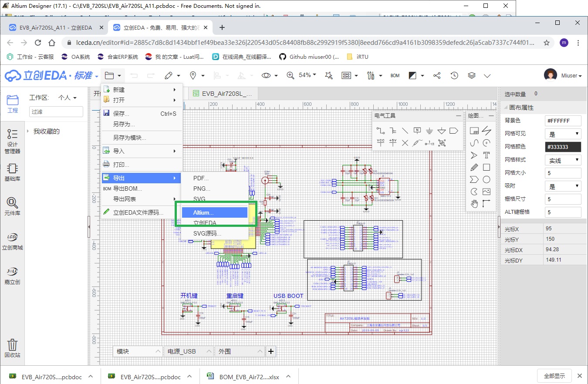Open the Github miuser00 bookmark
The image size is (588, 384).
[309, 57]
